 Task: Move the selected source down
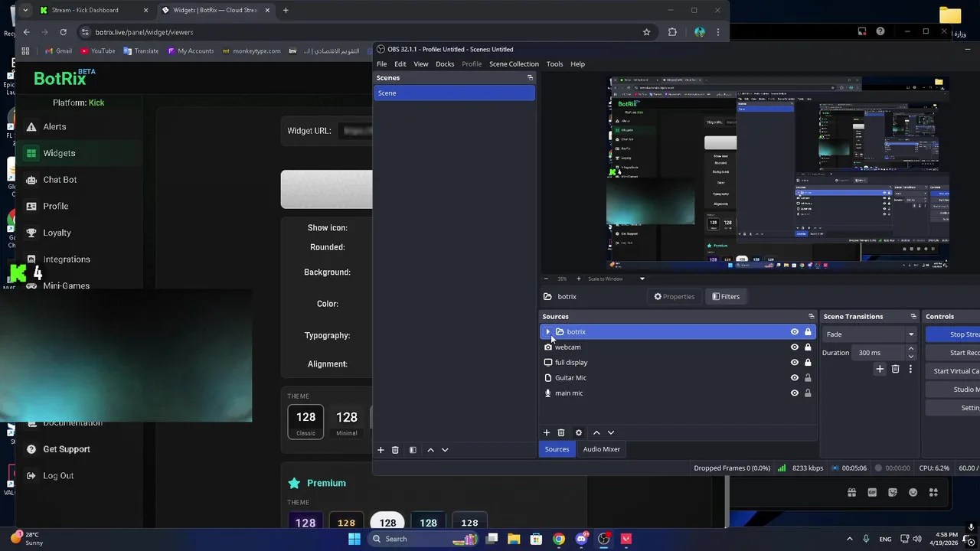click(611, 432)
